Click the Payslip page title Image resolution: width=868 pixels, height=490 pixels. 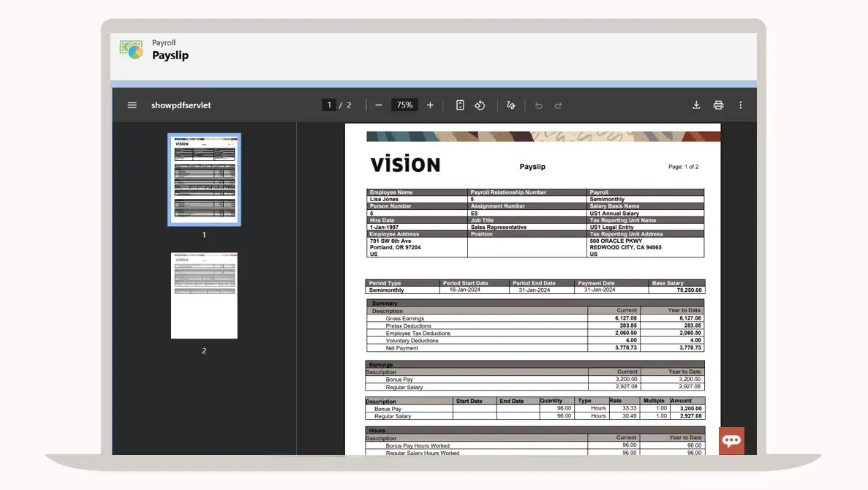[x=170, y=56]
